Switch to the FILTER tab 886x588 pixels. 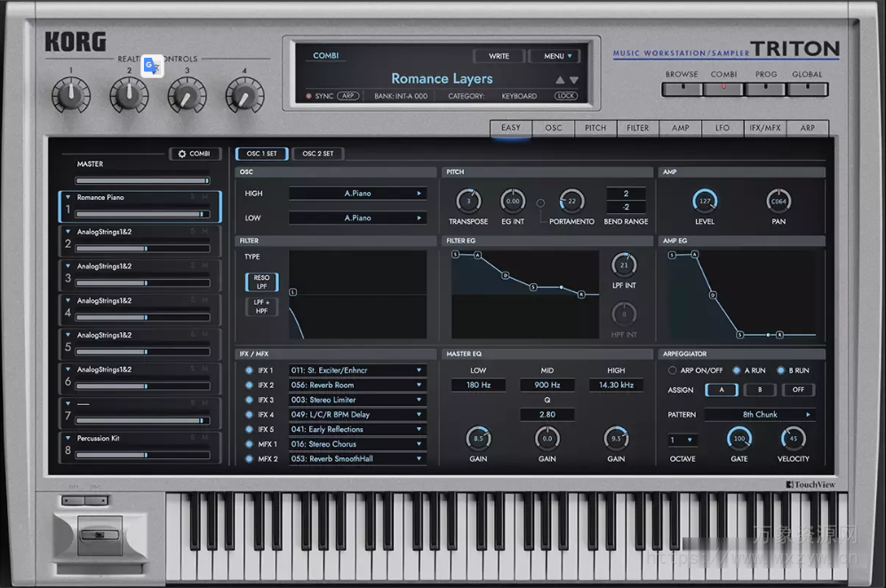(x=637, y=128)
